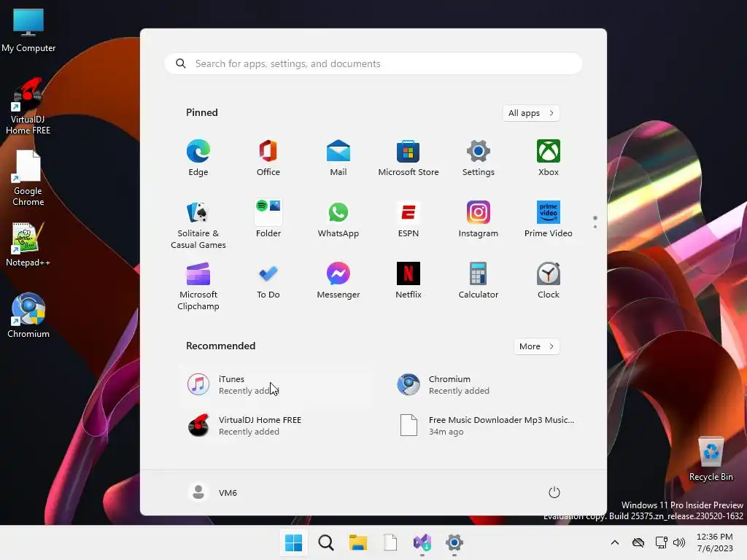Select Chromium desktop shortcut
747x560 pixels.
[28, 315]
